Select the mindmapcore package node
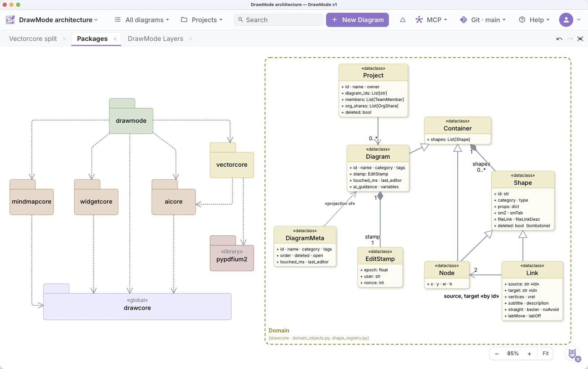588x369 pixels. 32,202
